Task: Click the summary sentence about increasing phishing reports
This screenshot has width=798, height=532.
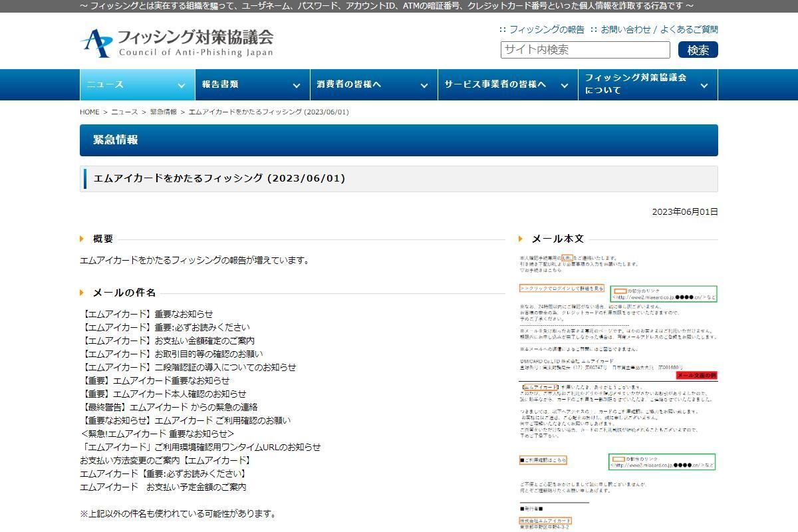Action: point(195,260)
